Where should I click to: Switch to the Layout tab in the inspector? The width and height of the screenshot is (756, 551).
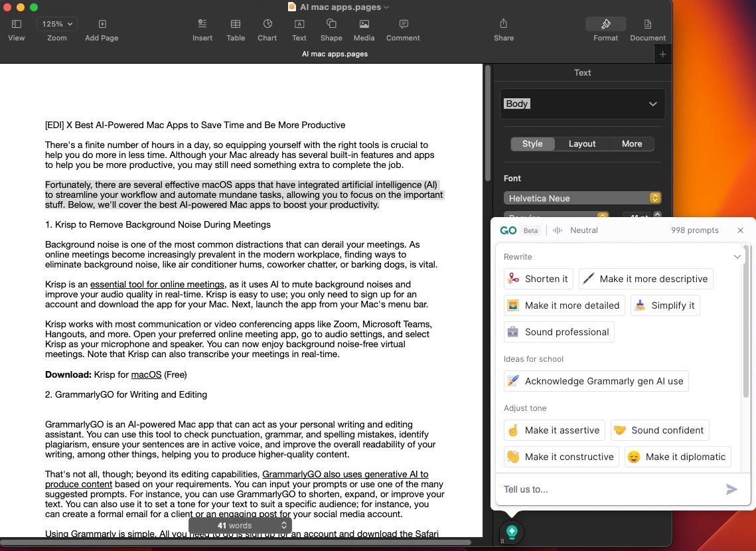pos(581,143)
